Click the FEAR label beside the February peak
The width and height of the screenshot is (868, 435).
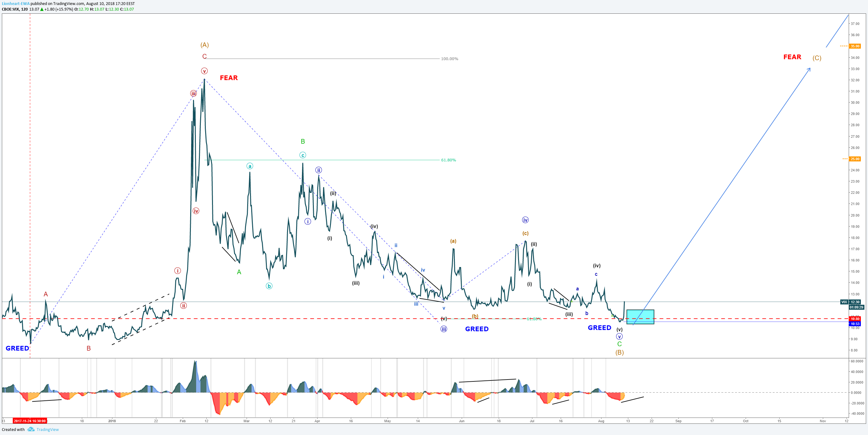(229, 78)
